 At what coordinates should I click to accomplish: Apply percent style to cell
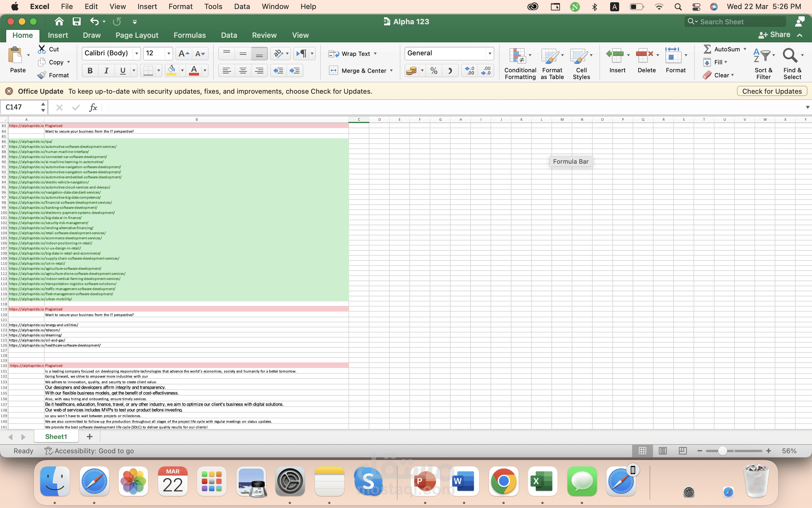tap(434, 71)
